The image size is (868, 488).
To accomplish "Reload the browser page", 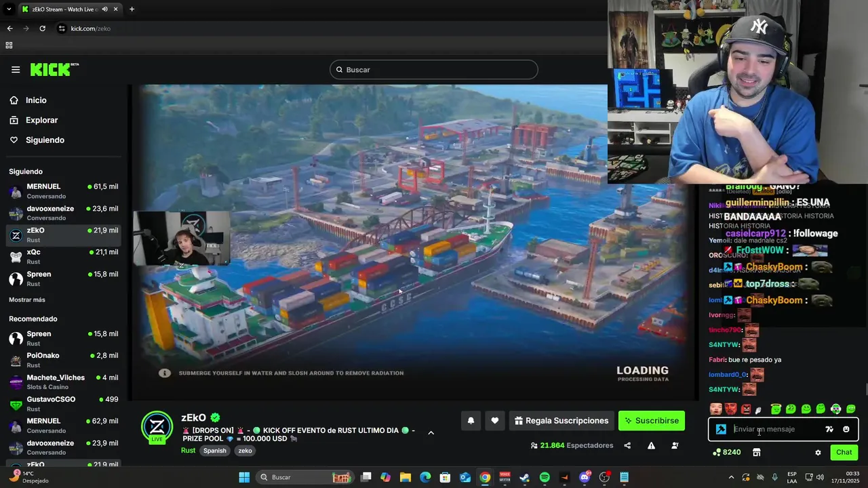I will (x=42, y=28).
